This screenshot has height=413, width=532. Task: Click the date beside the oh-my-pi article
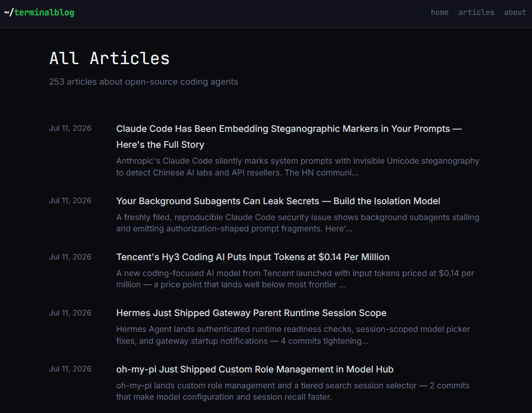(70, 369)
